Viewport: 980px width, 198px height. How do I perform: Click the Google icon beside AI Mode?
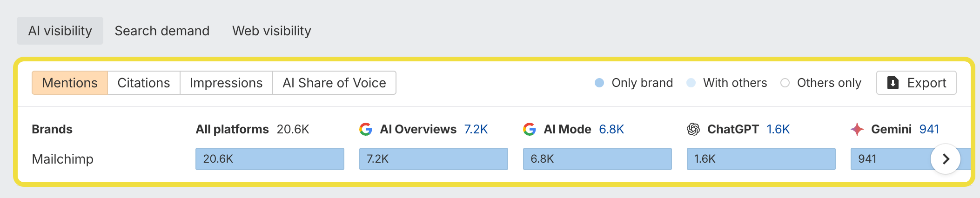[530, 129]
